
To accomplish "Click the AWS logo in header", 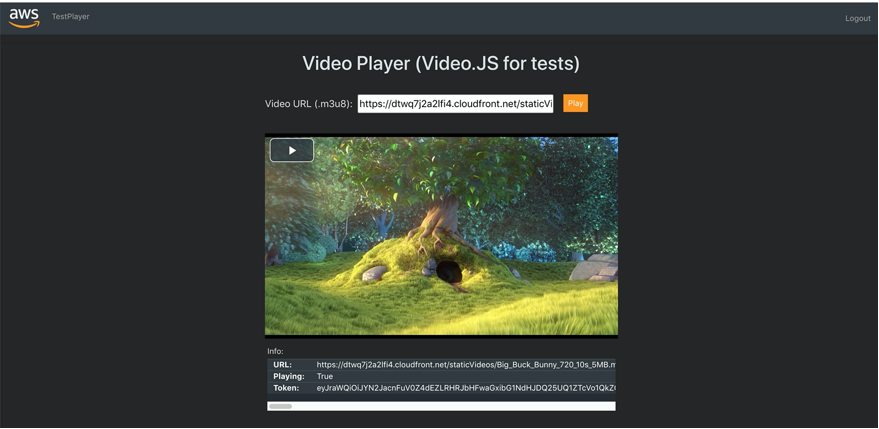I will [24, 18].
